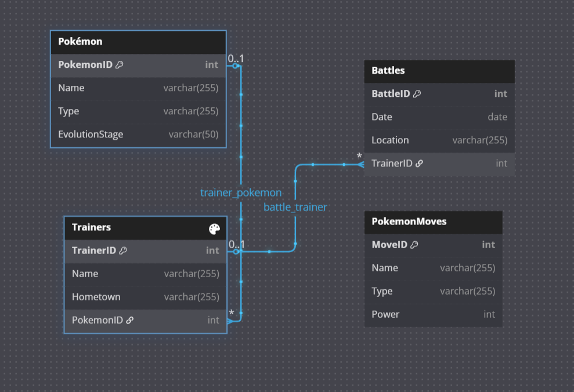The height and width of the screenshot is (392, 574).
Task: Select the Trainers table header title
Action: coord(91,227)
